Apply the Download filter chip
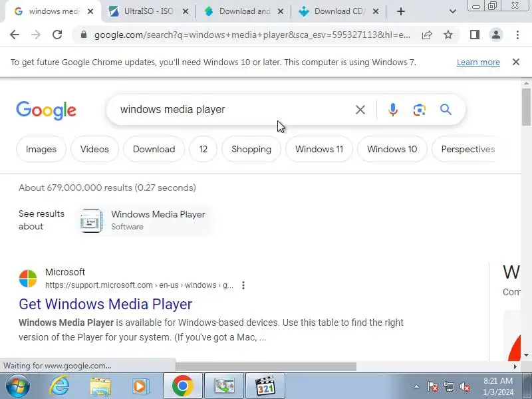Screen dimensions: 532x399 click(154, 149)
